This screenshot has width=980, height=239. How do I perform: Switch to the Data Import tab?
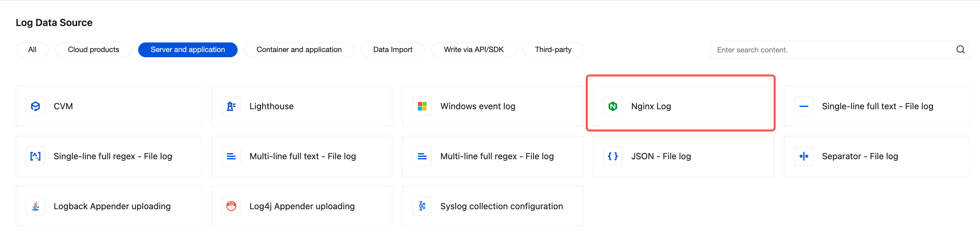tap(393, 50)
